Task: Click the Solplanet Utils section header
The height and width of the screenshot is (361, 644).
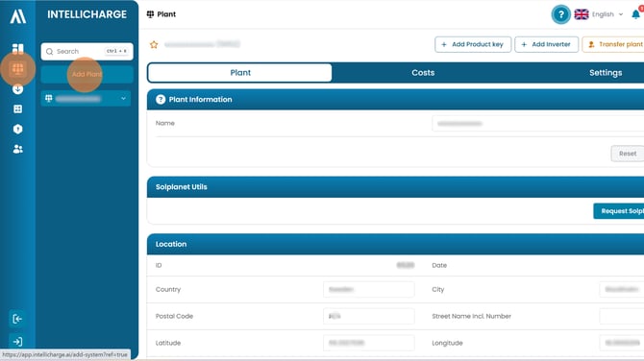Action: [x=395, y=187]
